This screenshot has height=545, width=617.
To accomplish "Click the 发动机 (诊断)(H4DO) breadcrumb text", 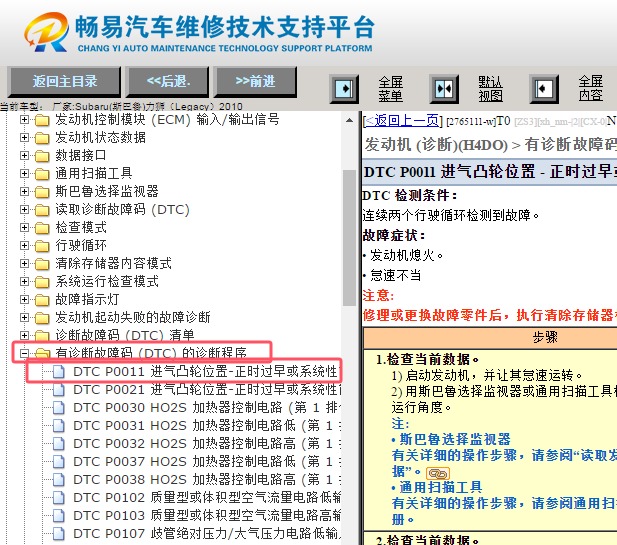I will (436, 145).
